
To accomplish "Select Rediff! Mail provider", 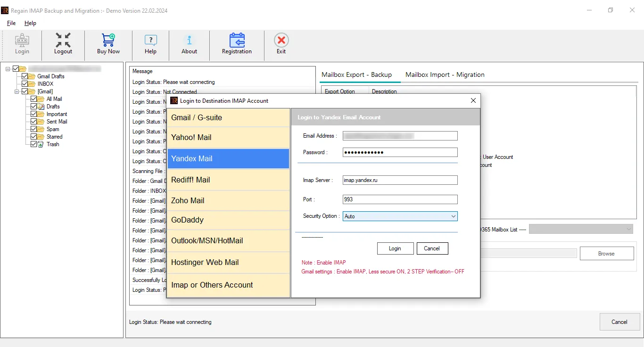I will click(x=229, y=180).
